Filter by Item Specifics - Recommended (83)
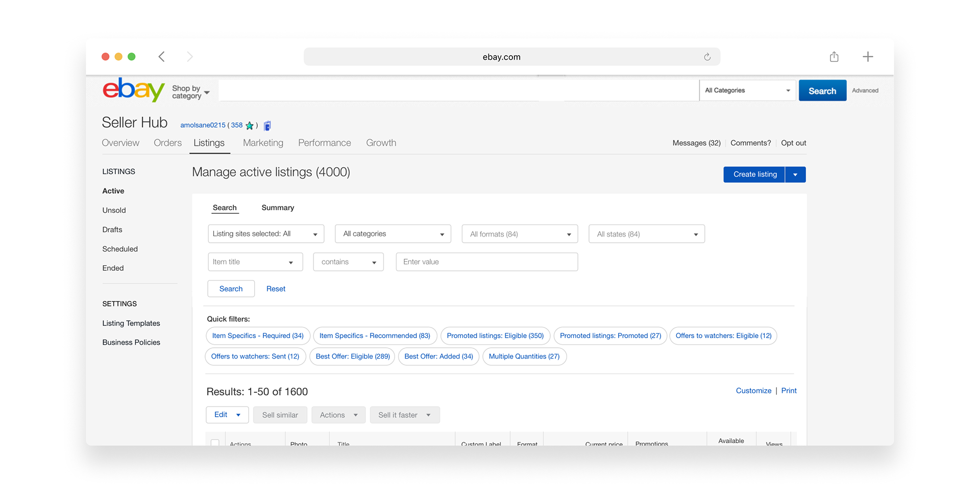 [x=375, y=336]
